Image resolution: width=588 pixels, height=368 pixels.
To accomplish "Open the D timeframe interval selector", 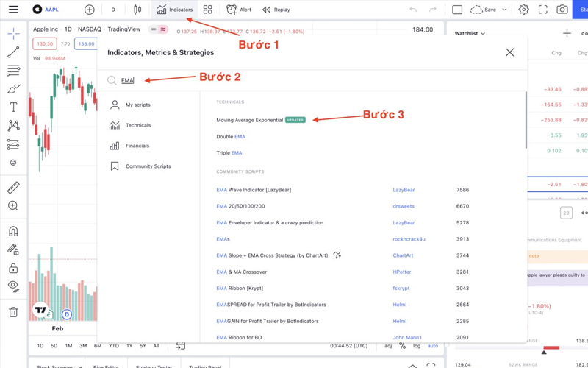I will click(x=113, y=10).
